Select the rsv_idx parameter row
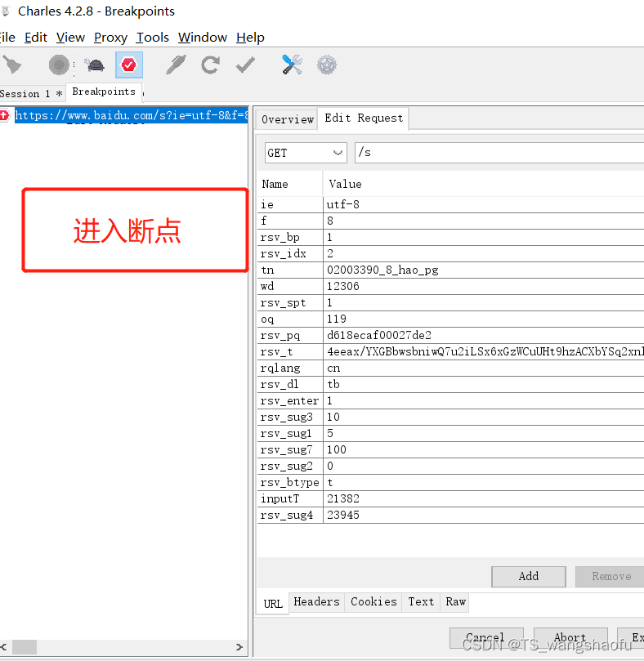The image size is (644, 661). [x=451, y=254]
